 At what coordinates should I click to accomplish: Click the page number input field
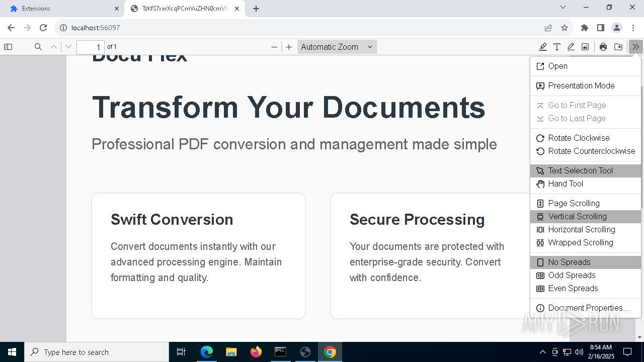point(91,47)
